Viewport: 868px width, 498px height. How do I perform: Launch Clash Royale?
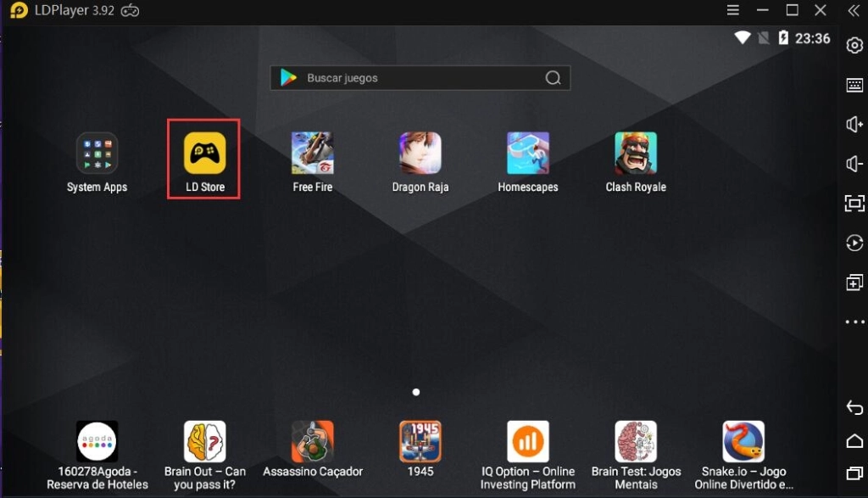636,153
